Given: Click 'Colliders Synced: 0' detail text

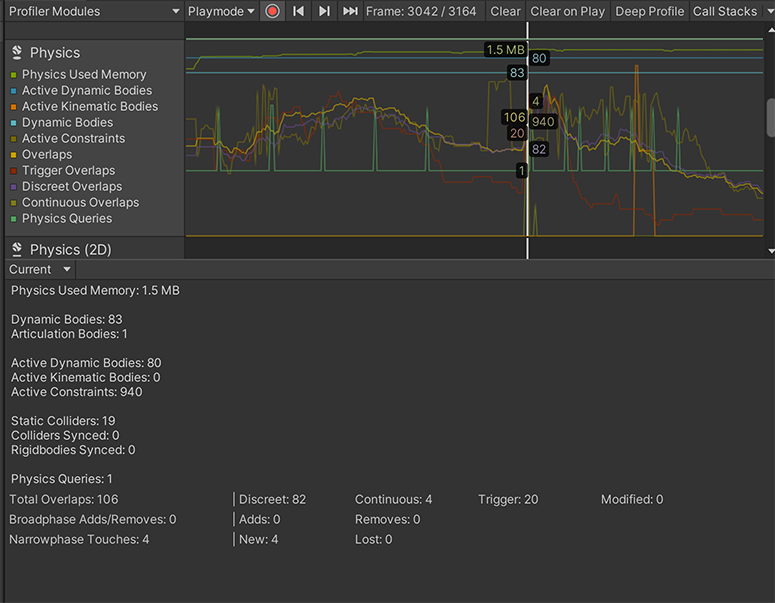Looking at the screenshot, I should pyautogui.click(x=65, y=435).
